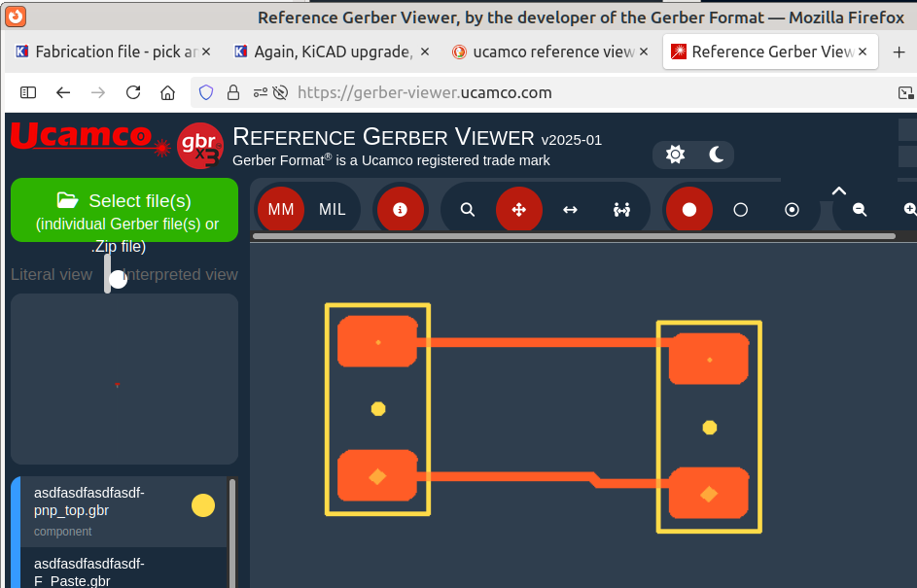917x588 pixels.
Task: Select MM units
Action: coord(281,209)
